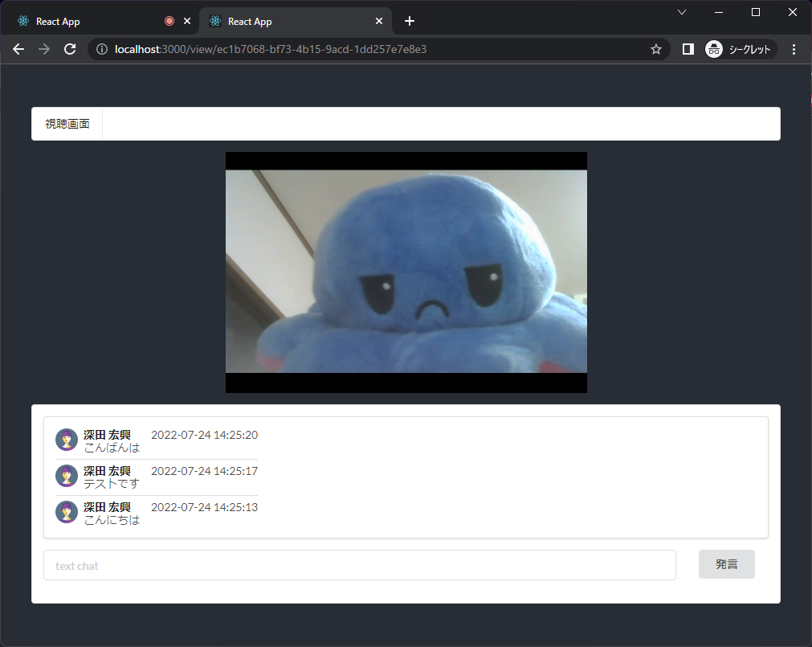Click the message text テストです
The image size is (812, 647).
click(112, 484)
